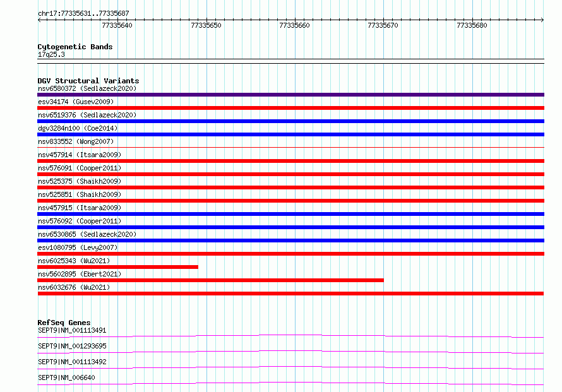Click the SEPT9|NM_001293695 transcript label

click(x=72, y=346)
